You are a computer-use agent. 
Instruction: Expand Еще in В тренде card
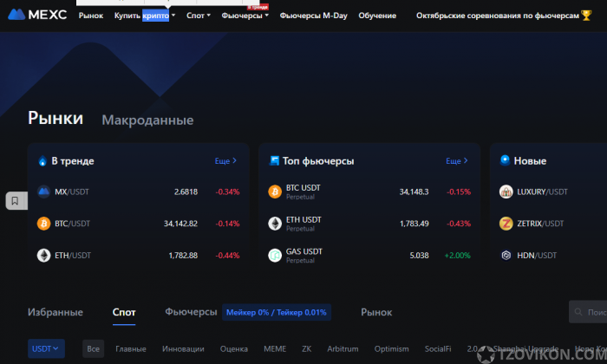pos(225,161)
